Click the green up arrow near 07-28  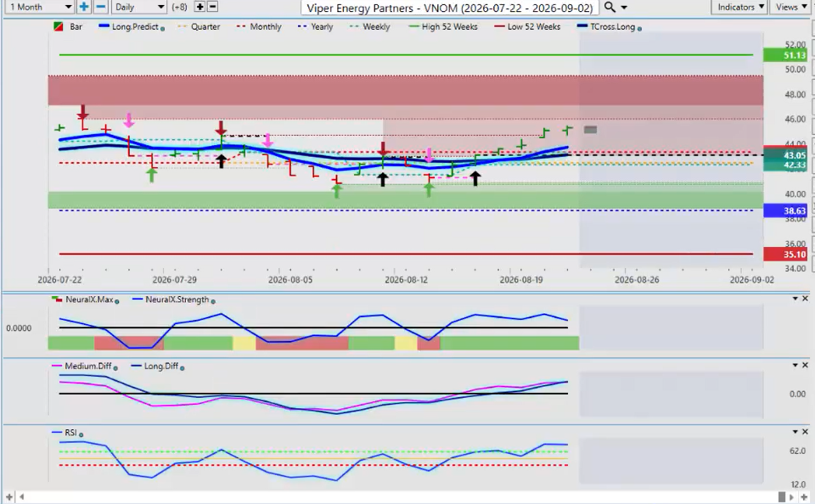tap(151, 175)
